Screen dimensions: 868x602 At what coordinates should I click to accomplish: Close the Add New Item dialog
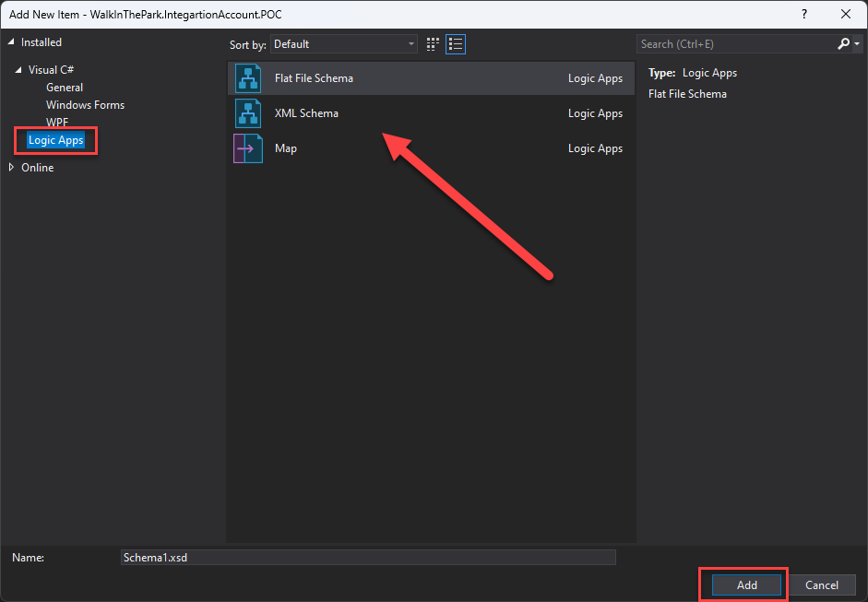click(846, 15)
